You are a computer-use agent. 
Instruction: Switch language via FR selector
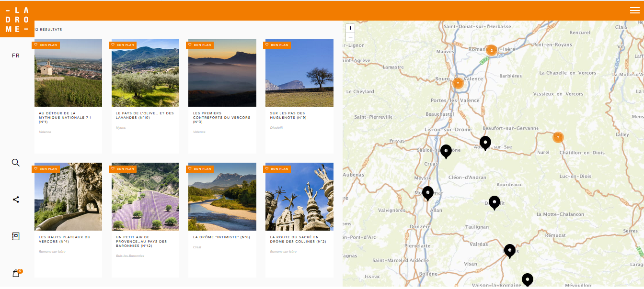(16, 56)
